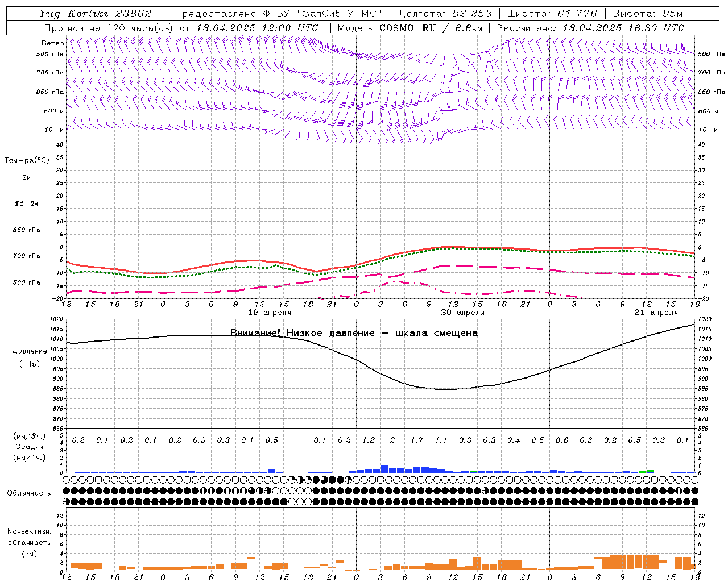Screen dimensions: 728x582
Task: Click the forecast period text Прогноз на 120 часа(ов)
Action: (x=109, y=28)
